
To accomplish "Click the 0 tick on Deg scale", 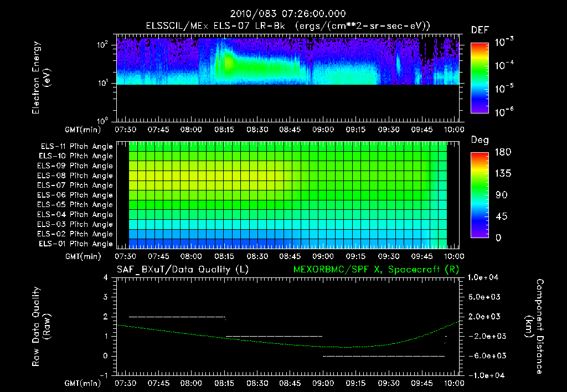I will 499,238.
